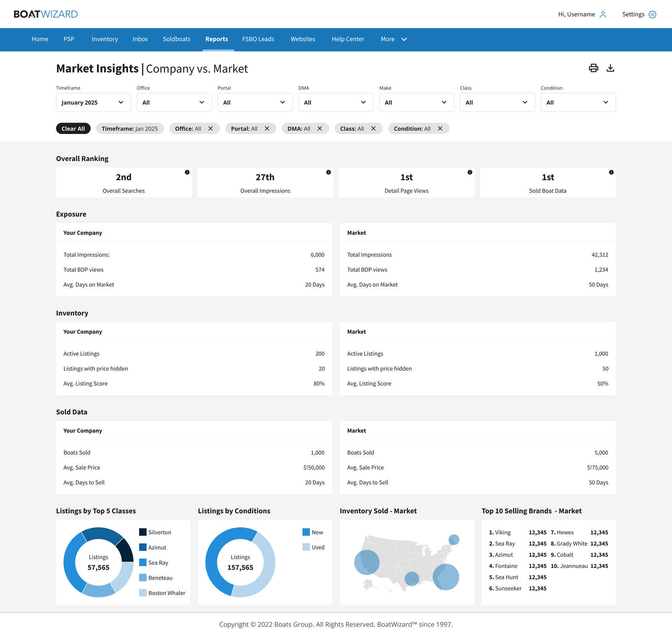672x636 pixels.
Task: Remove the DMA: All filter chip
Action: [x=320, y=129]
